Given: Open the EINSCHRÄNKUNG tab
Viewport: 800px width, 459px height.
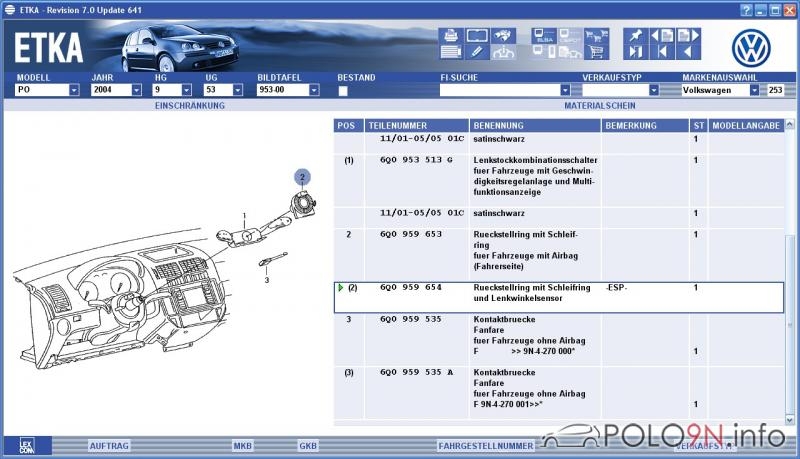Looking at the screenshot, I should coord(190,104).
